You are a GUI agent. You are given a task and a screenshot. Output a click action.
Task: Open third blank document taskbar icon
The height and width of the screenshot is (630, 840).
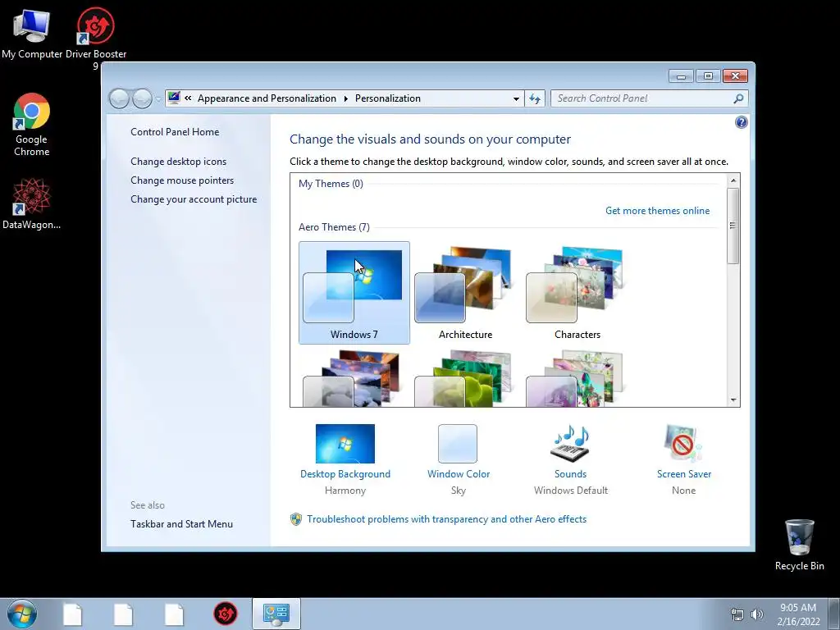(174, 614)
